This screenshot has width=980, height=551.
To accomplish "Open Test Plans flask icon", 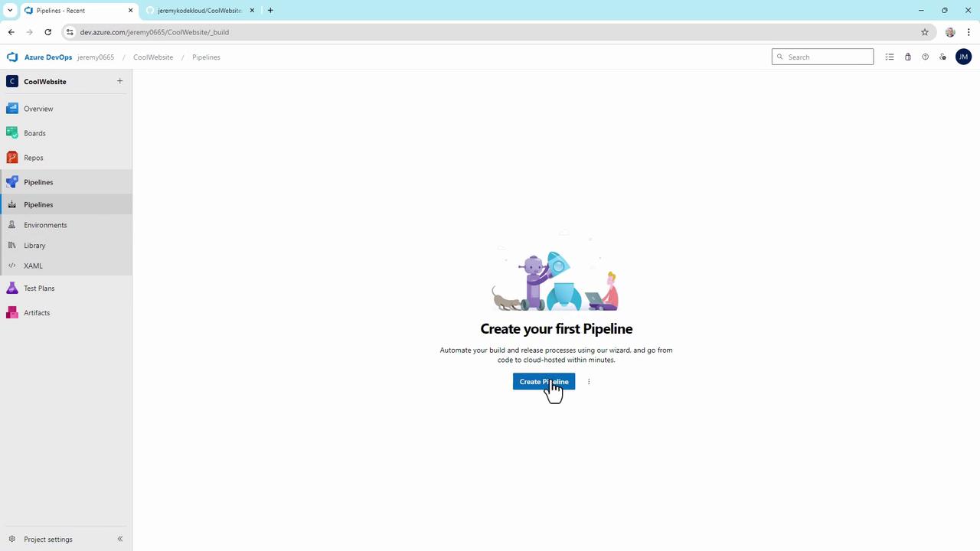I will click(11, 289).
